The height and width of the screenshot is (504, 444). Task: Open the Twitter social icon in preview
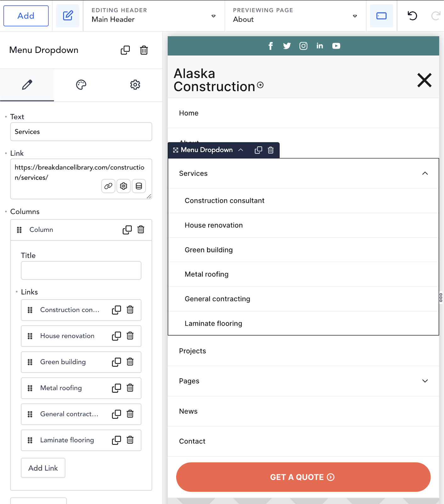click(287, 46)
